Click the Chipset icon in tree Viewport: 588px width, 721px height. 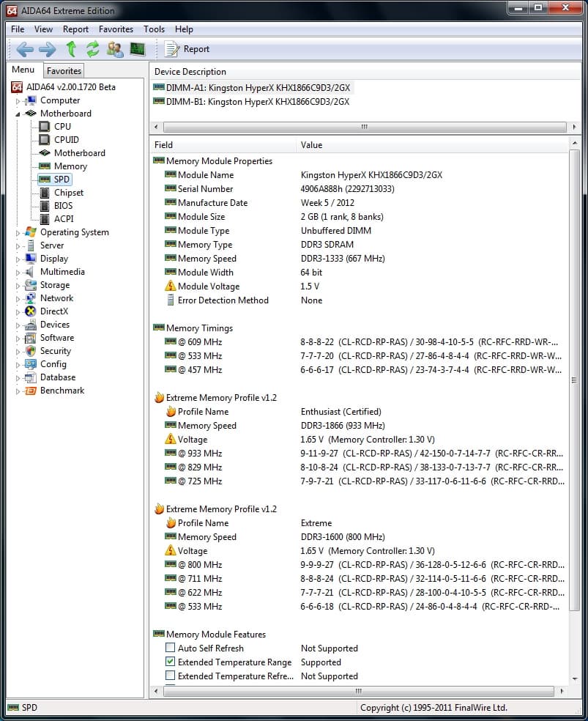(45, 193)
